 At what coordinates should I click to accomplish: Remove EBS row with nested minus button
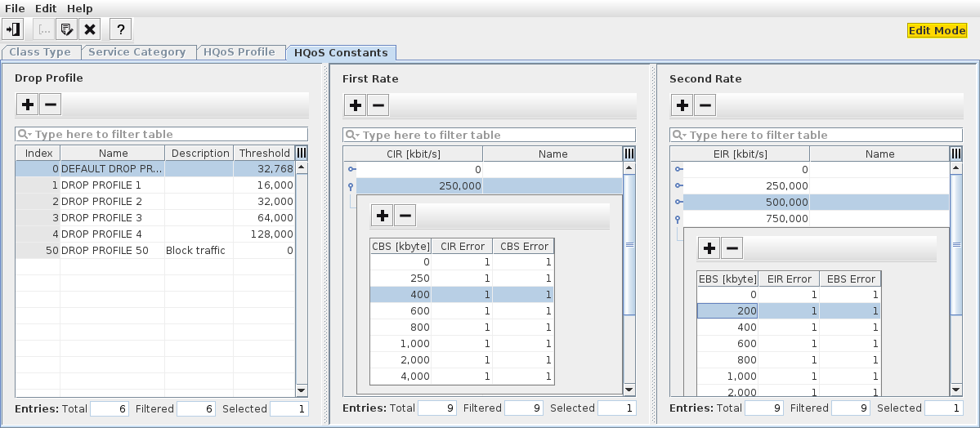732,249
